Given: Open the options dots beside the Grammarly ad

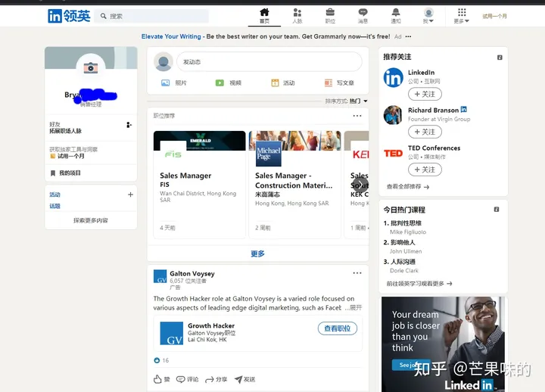Looking at the screenshot, I should pyautogui.click(x=408, y=36).
